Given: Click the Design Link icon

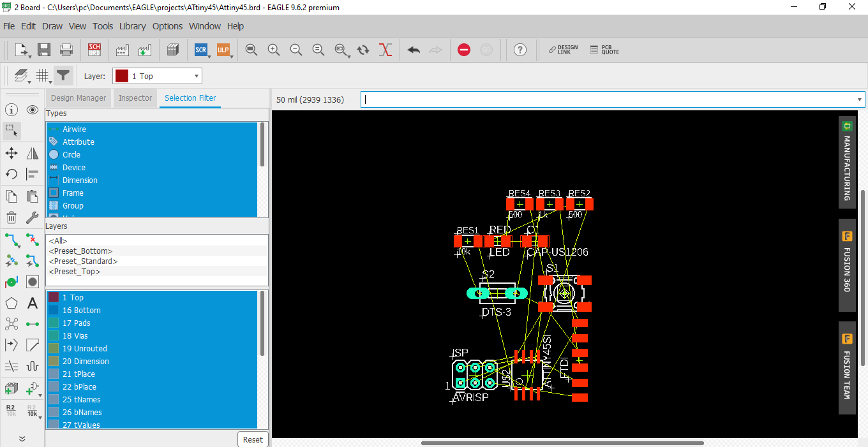Looking at the screenshot, I should point(563,50).
